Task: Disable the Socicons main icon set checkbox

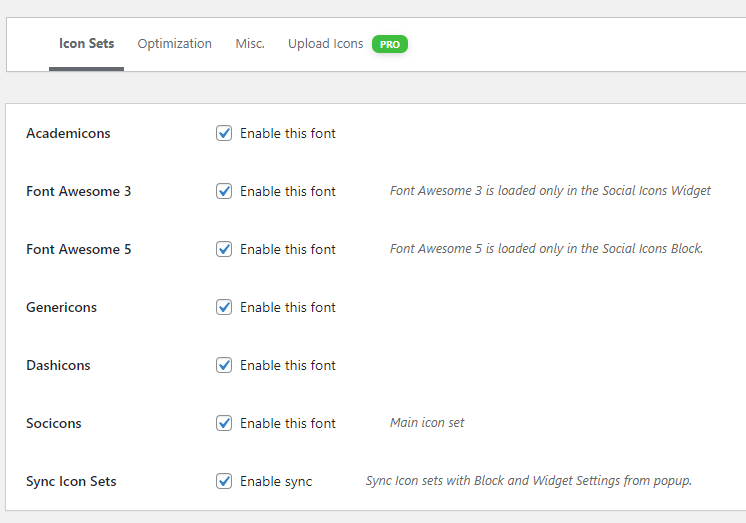Action: click(x=224, y=423)
